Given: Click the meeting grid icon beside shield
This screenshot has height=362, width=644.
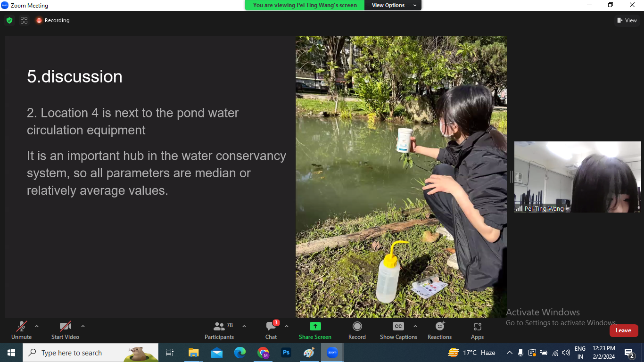Looking at the screenshot, I should tap(24, 20).
